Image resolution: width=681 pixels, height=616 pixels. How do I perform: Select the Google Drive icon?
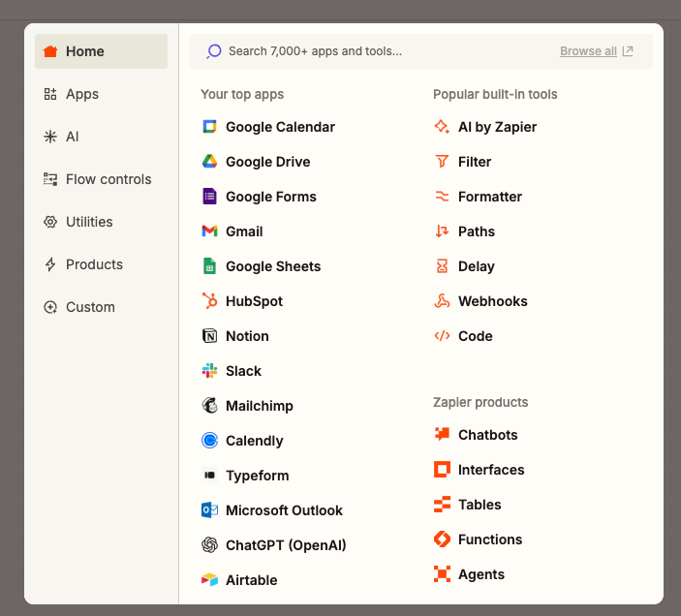pyautogui.click(x=209, y=162)
